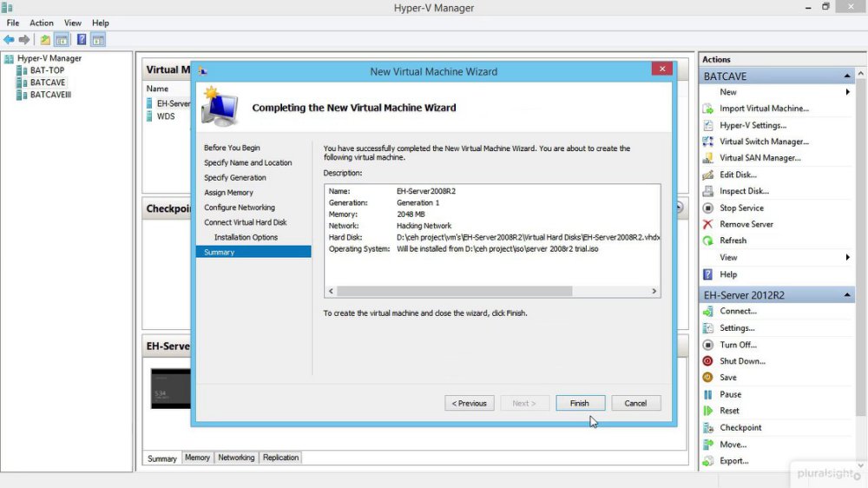Open the Help menu in menu bar

click(100, 23)
